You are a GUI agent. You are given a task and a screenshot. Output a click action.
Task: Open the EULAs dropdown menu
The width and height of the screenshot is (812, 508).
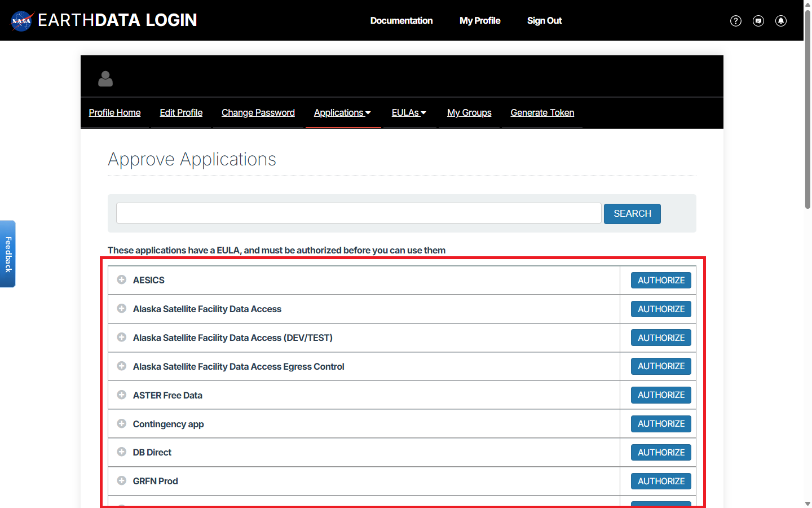point(409,113)
